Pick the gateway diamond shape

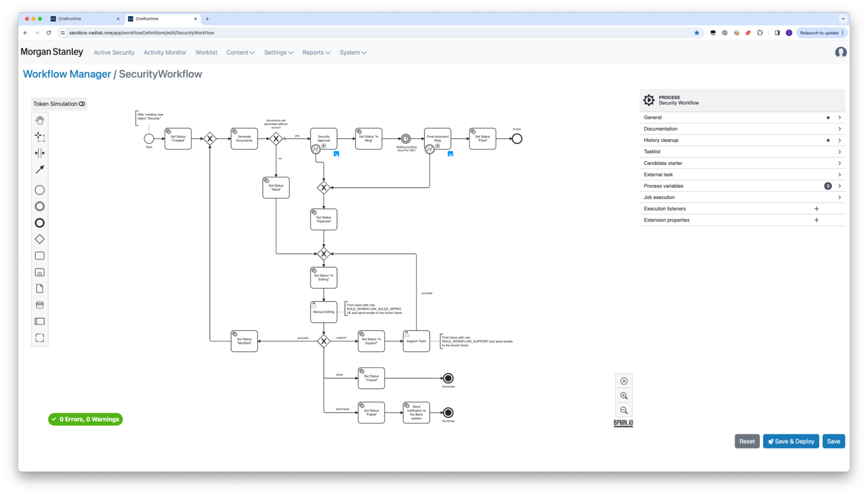tap(40, 239)
